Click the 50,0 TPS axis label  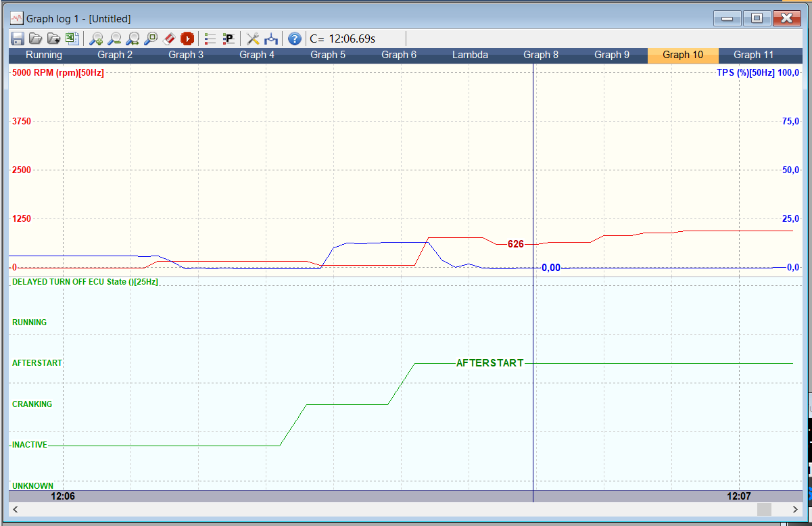[790, 170]
